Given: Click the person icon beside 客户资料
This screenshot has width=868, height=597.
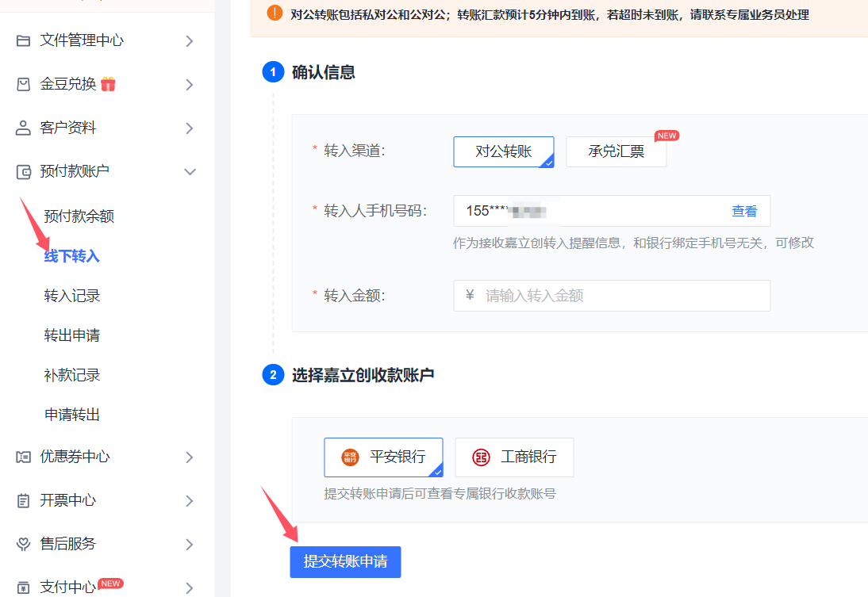Looking at the screenshot, I should 23,128.
